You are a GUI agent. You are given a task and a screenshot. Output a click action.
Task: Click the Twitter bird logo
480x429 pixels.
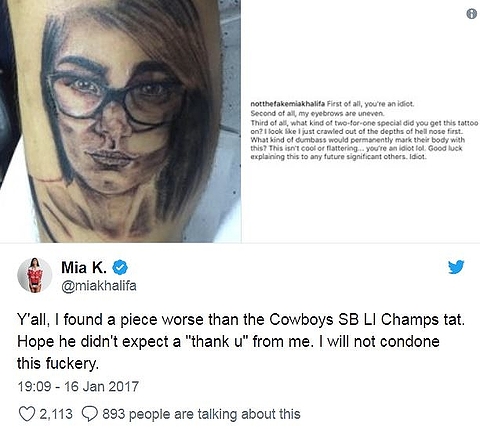click(456, 267)
